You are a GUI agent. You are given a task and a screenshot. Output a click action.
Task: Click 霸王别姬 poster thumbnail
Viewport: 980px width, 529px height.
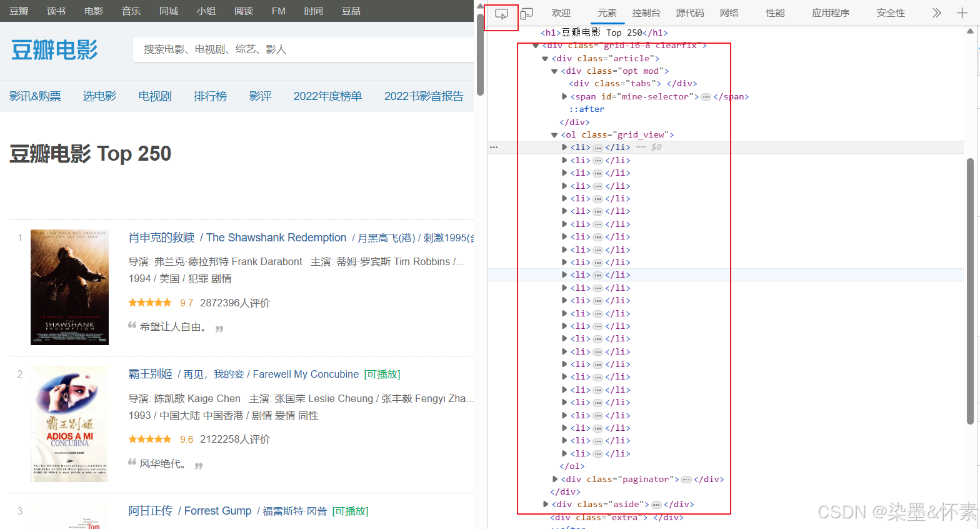click(69, 424)
